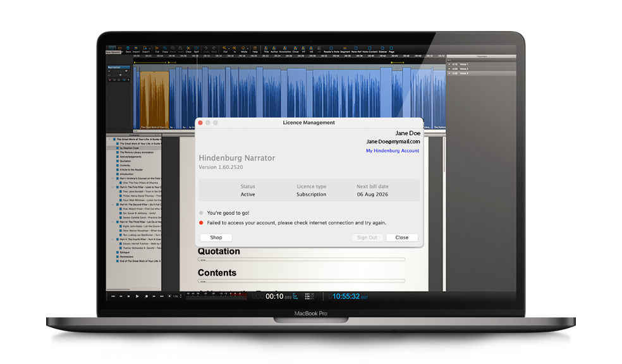Click the Zoom Out magnifier icon
This screenshot has height=364, width=622.
pyautogui.click(x=225, y=49)
